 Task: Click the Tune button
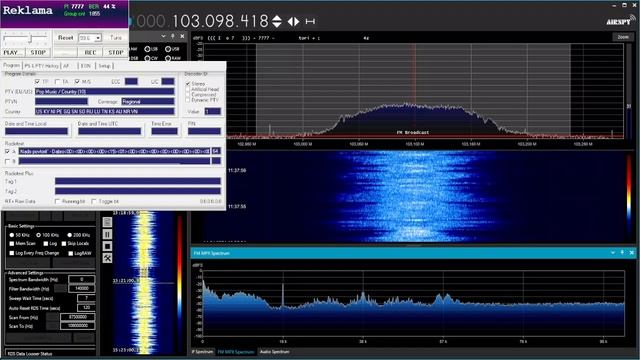click(x=116, y=38)
